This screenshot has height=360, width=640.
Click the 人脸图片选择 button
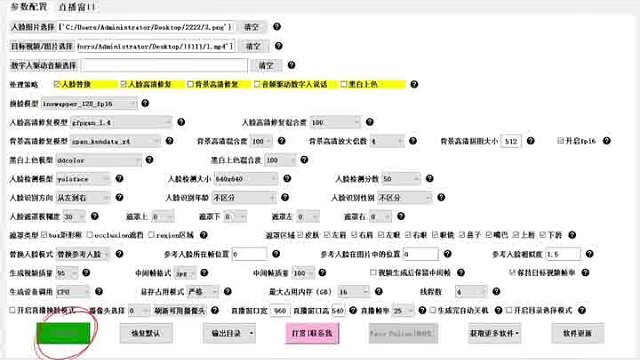(x=33, y=27)
